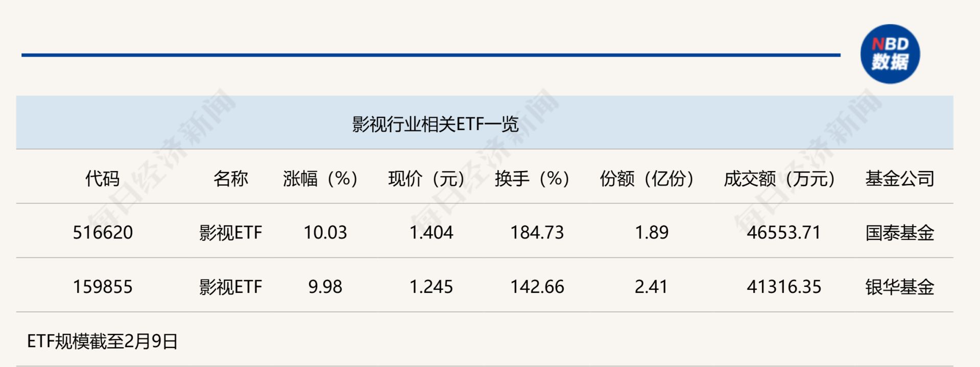Screen dimensions: 980x367
Task: Click 银华基金 company name
Action: click(899, 287)
